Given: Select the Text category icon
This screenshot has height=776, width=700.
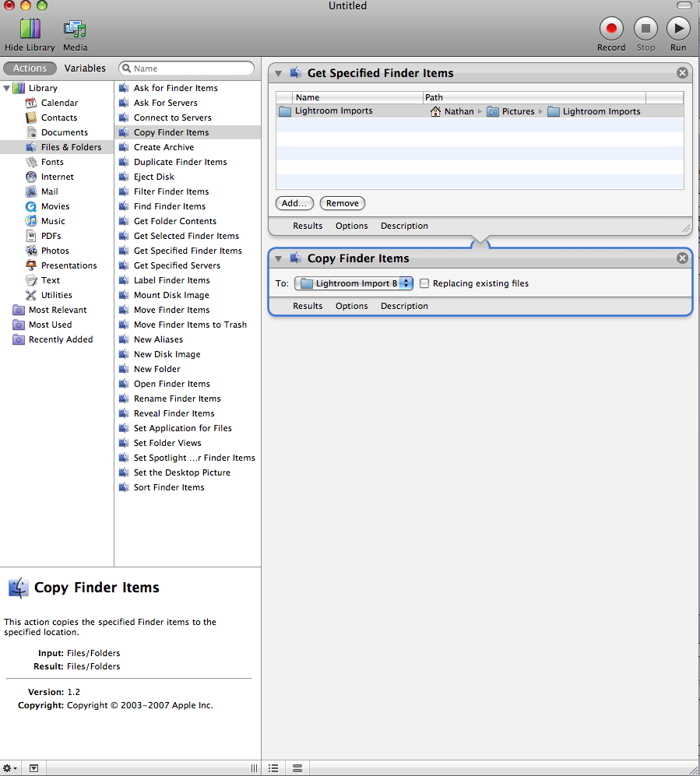Looking at the screenshot, I should (31, 280).
